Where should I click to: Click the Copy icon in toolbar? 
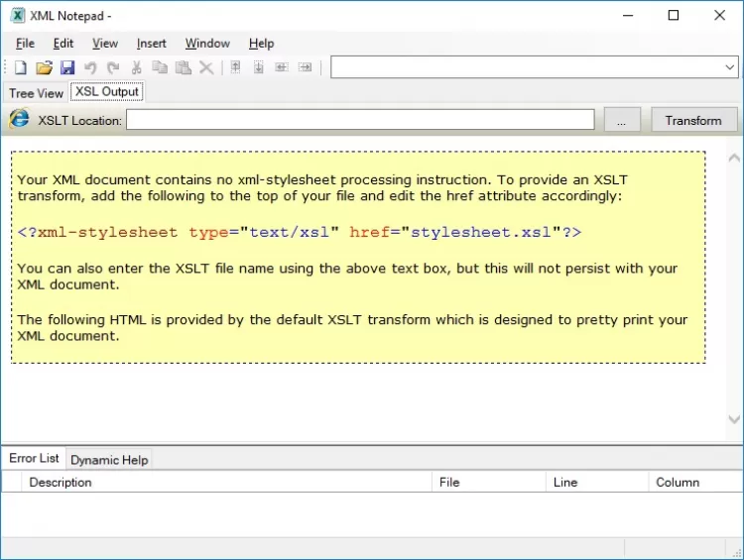pyautogui.click(x=160, y=67)
